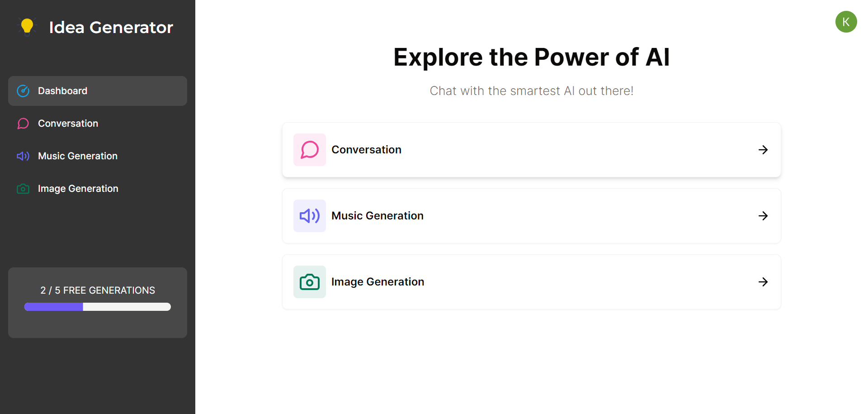Image resolution: width=868 pixels, height=414 pixels.
Task: Open Image Generation from sidebar
Action: (78, 189)
